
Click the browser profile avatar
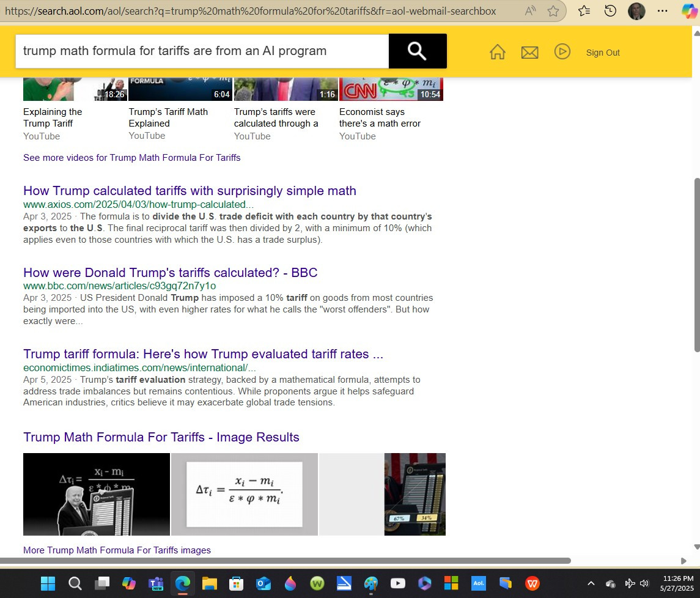pos(636,11)
